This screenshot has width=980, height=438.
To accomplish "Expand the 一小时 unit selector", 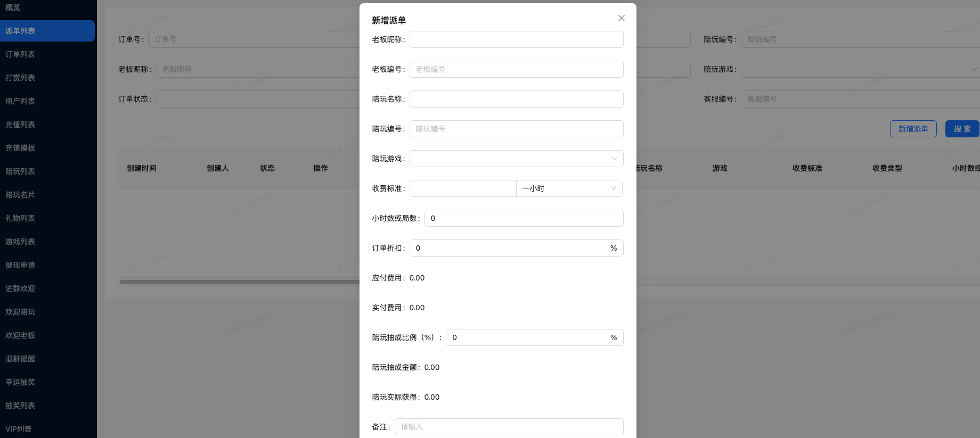I will [569, 188].
